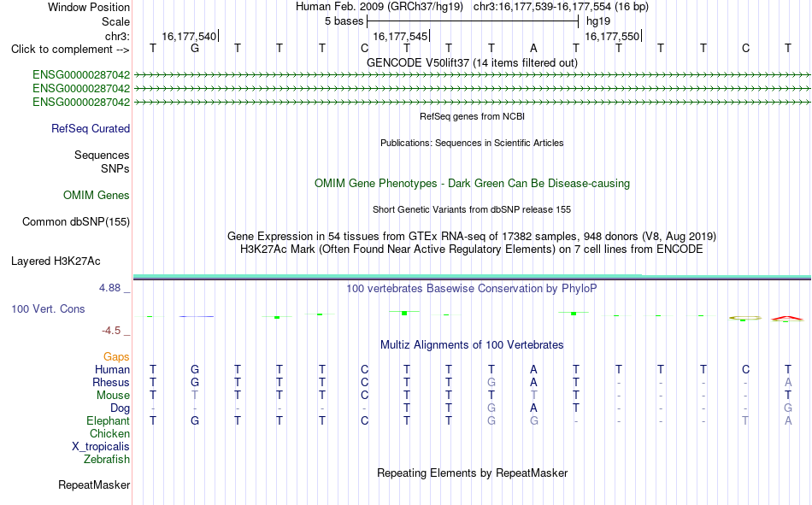This screenshot has width=812, height=505.
Task: Click the Chicken species row label
Action: click(109, 433)
